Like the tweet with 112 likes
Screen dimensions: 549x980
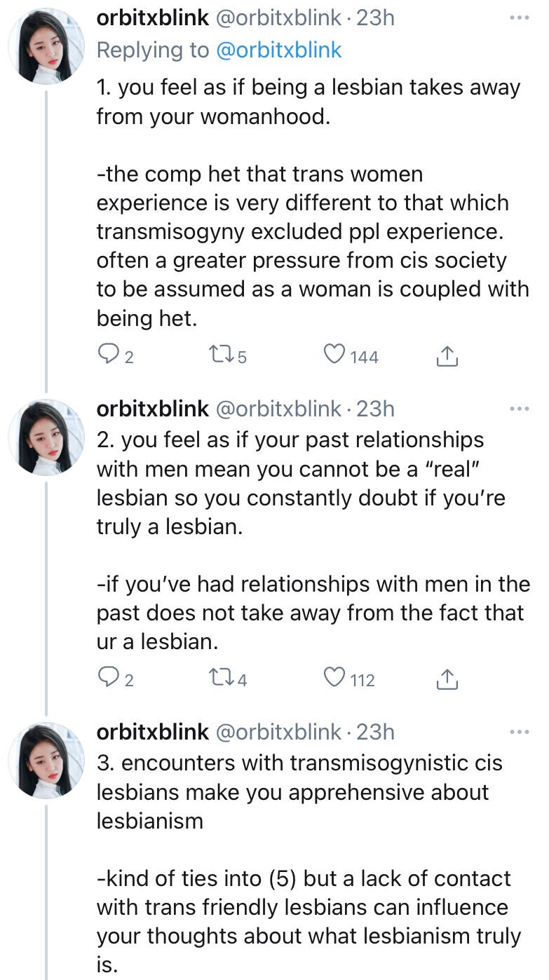pyautogui.click(x=334, y=679)
